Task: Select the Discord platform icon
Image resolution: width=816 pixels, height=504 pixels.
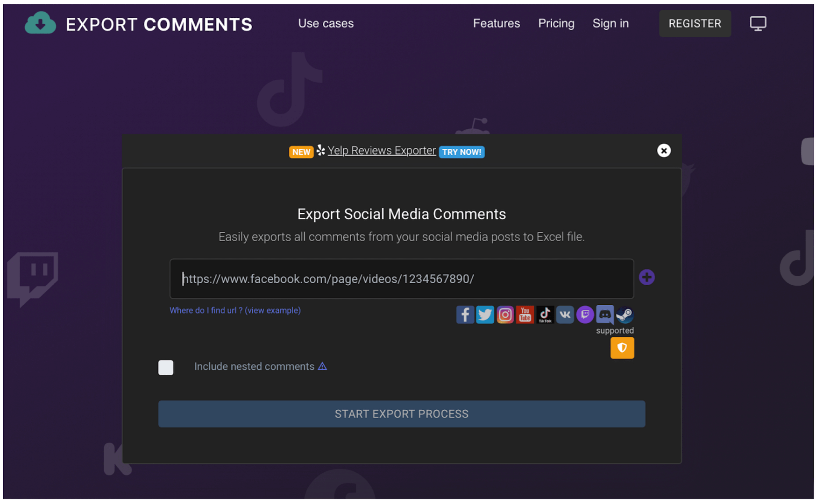Action: coord(605,315)
